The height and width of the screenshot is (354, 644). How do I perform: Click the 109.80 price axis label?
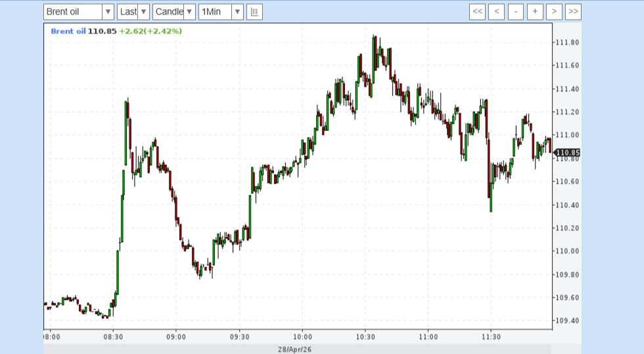(567, 274)
